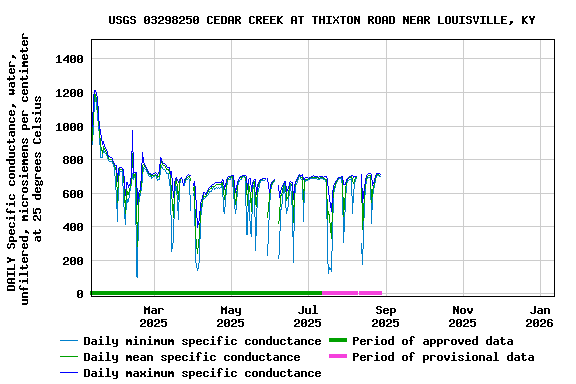Screen dimensions: 576x384
Task: Click the y-axis value 1400
Action: (69, 59)
